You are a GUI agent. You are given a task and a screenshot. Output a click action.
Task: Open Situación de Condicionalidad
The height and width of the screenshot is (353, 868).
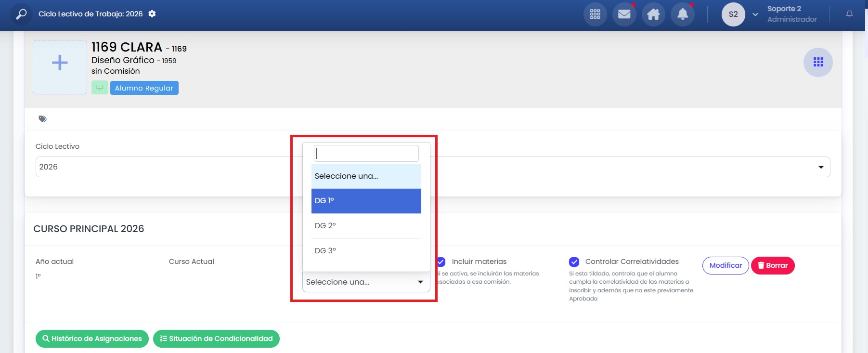[216, 339]
